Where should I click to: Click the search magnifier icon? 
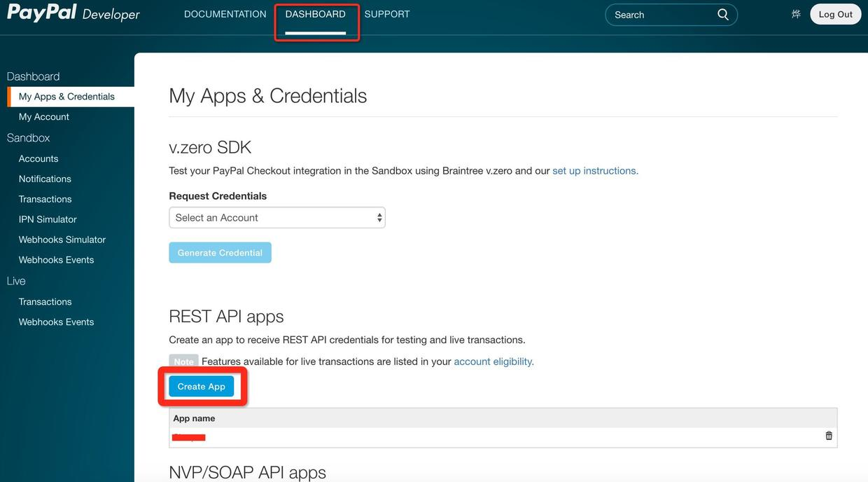click(x=723, y=14)
